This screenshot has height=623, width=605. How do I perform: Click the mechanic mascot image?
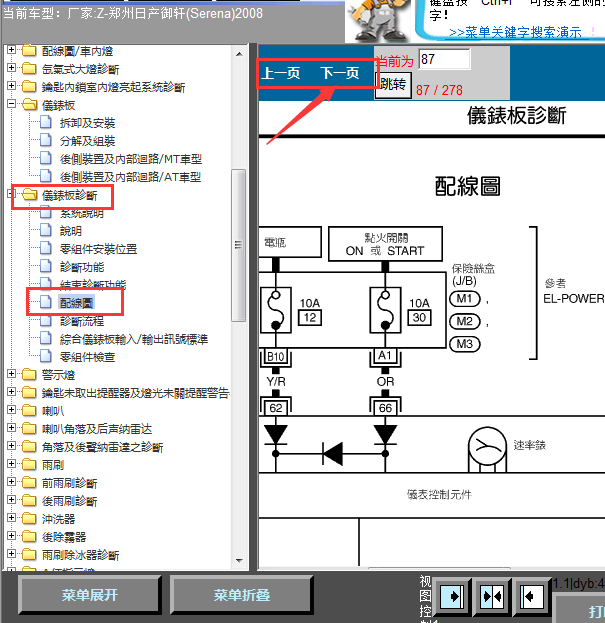pos(377,21)
